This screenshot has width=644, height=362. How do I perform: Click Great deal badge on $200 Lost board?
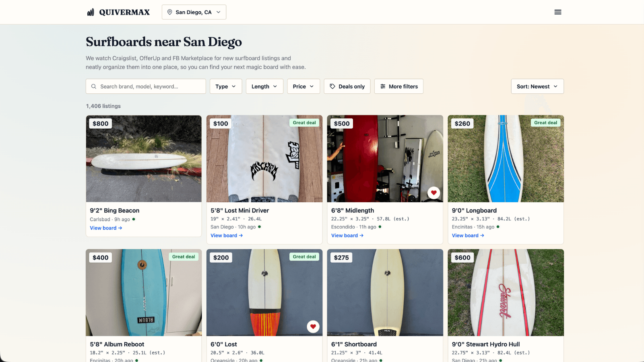(x=304, y=257)
